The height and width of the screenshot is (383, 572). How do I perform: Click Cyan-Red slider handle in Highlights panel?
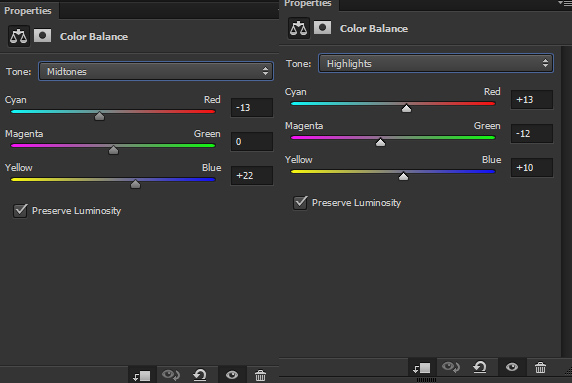point(406,108)
